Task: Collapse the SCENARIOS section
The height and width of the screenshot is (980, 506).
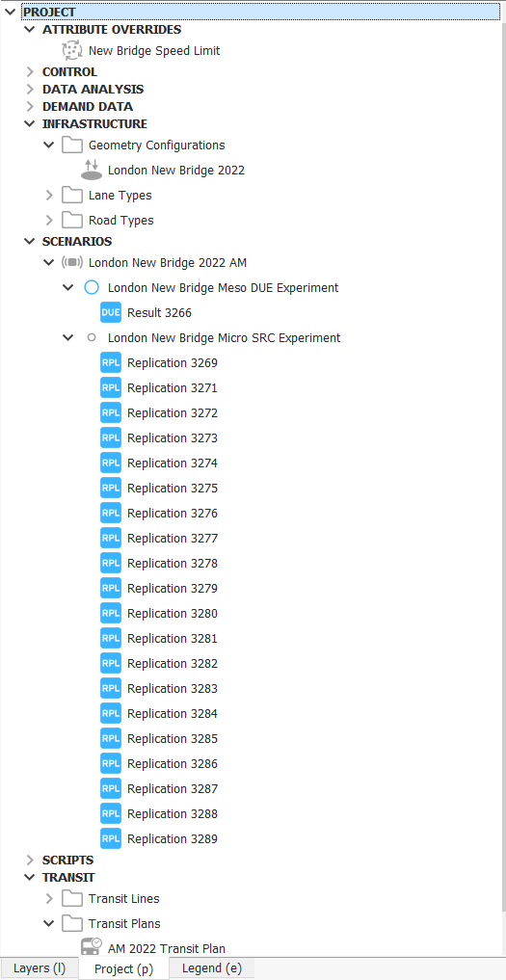Action: pyautogui.click(x=30, y=241)
